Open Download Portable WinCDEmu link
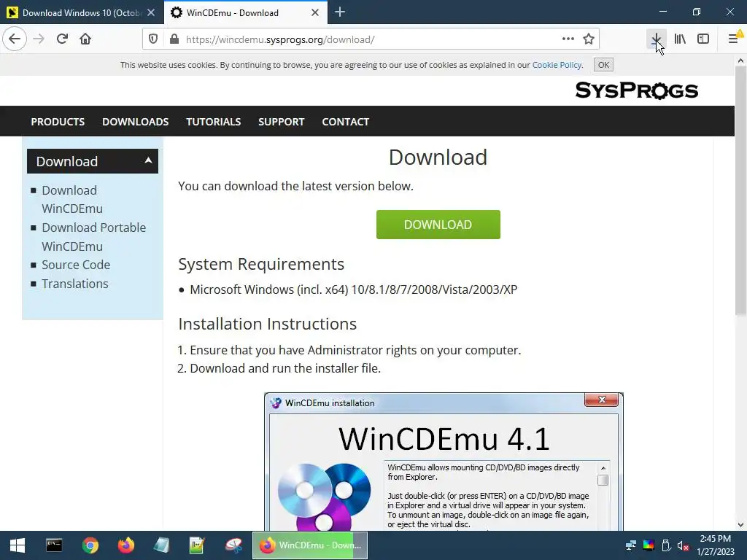 point(93,237)
